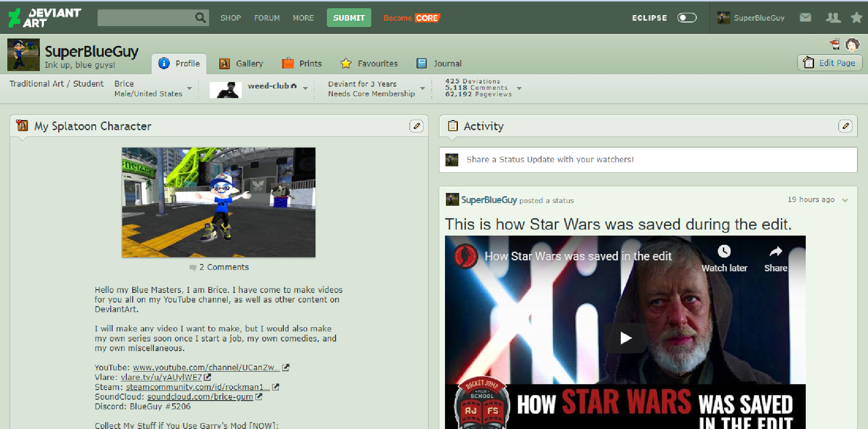Click video title How Star Wars was saved
The image size is (868, 429).
578,256
